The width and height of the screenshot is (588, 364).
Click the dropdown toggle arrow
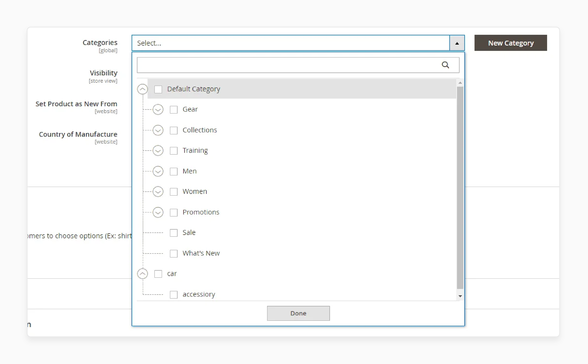pos(457,43)
